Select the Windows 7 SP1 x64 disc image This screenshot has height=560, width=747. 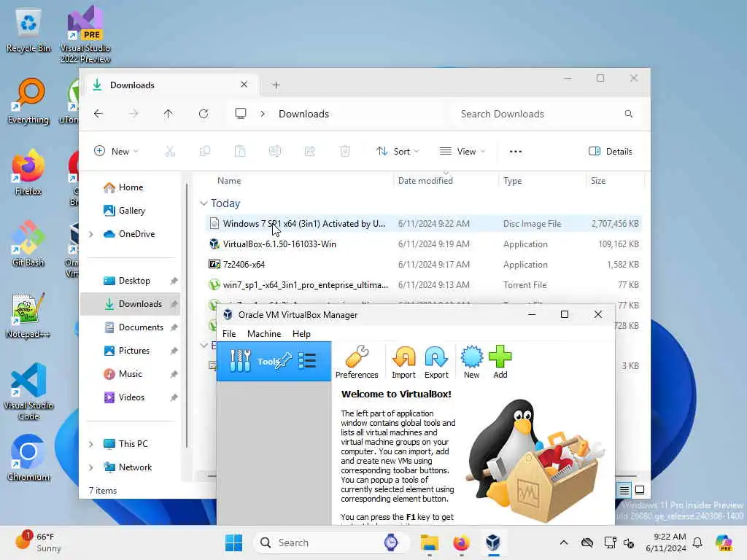tap(424, 223)
